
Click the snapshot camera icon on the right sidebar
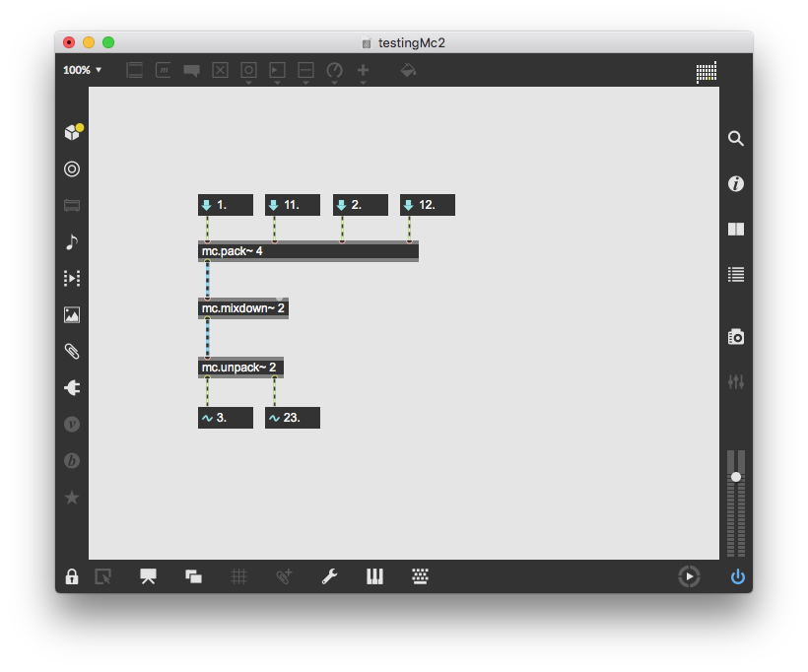736,336
